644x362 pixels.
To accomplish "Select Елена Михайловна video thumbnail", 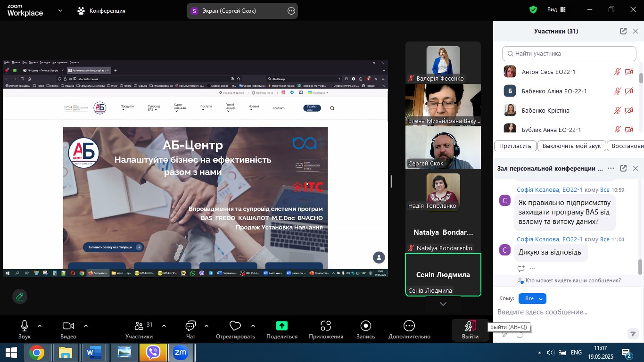I will pos(443,105).
